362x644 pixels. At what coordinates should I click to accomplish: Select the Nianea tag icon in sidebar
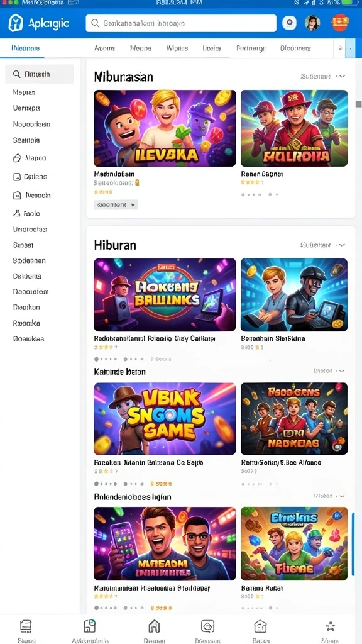(x=17, y=158)
